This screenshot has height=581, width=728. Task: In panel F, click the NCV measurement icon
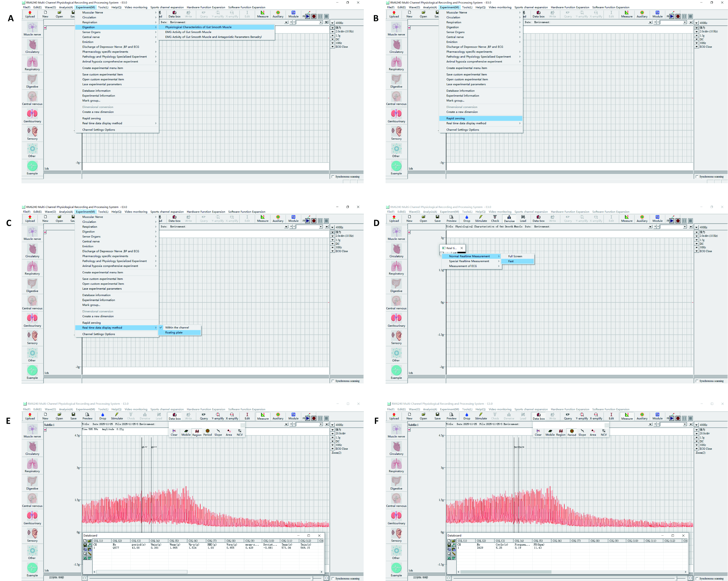604,433
